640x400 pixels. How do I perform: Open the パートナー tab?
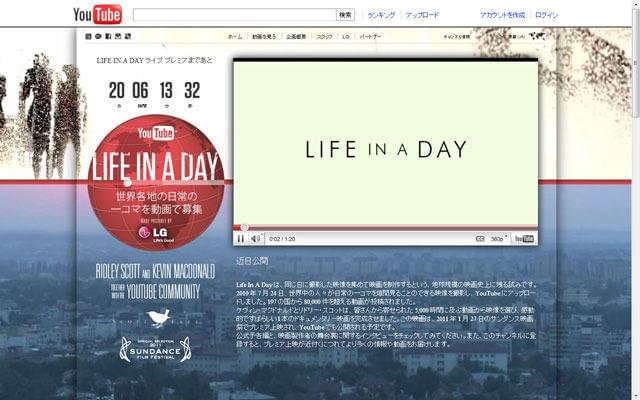(x=370, y=37)
